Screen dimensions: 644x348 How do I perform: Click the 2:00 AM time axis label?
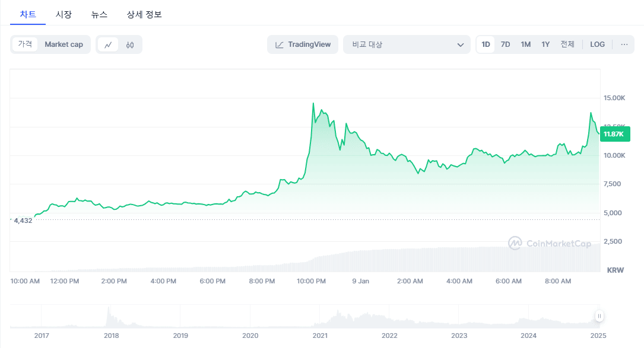(410, 281)
